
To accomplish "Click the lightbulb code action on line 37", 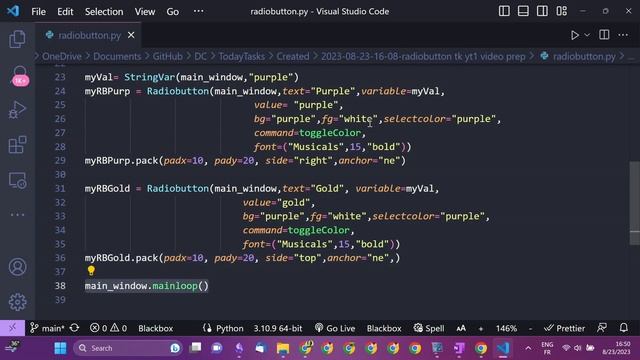I will coord(91,271).
